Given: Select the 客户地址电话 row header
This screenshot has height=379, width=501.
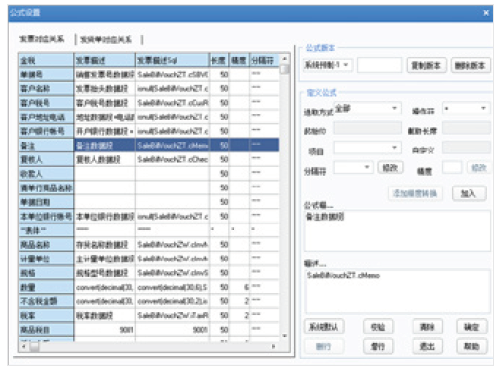Looking at the screenshot, I should [46, 117].
